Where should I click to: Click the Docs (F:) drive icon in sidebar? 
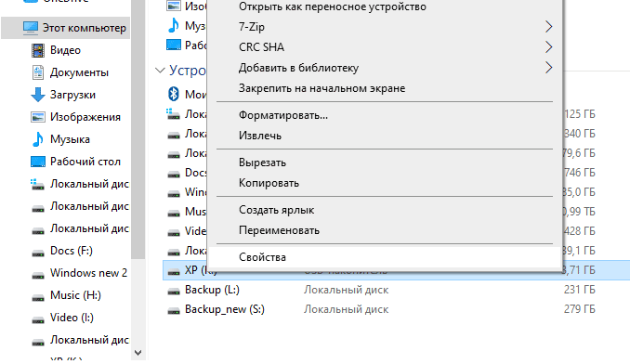pos(38,253)
